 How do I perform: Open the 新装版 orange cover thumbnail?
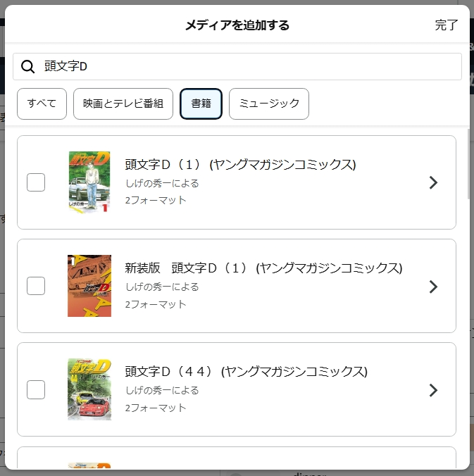click(x=89, y=286)
